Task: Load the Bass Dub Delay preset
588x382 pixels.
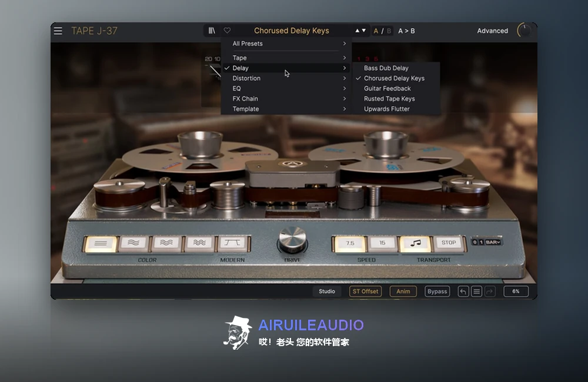Action: click(397, 68)
